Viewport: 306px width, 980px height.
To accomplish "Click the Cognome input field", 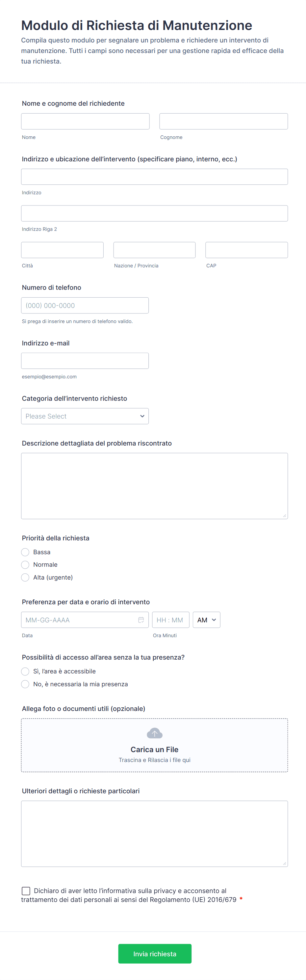I will [x=223, y=122].
